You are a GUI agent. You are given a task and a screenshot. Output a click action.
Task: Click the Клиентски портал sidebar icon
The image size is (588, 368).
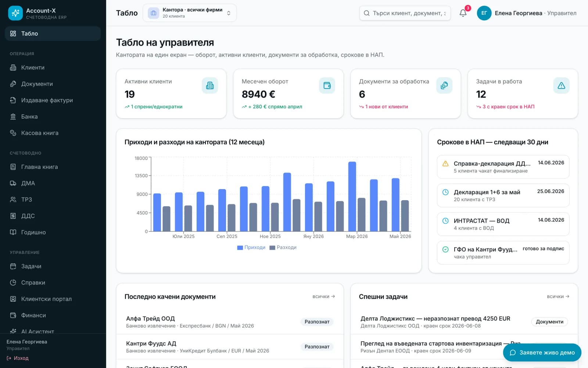pyautogui.click(x=13, y=299)
